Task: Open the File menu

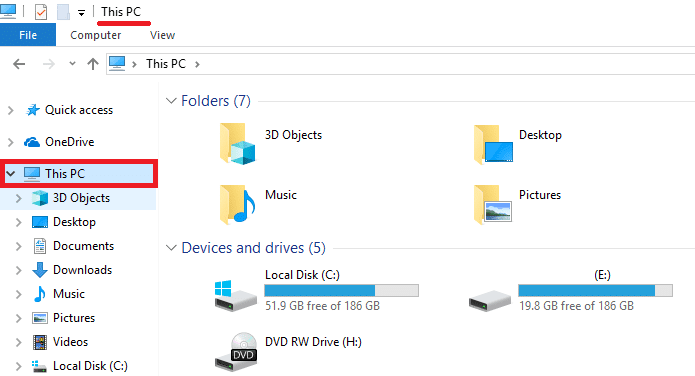Action: tap(28, 35)
